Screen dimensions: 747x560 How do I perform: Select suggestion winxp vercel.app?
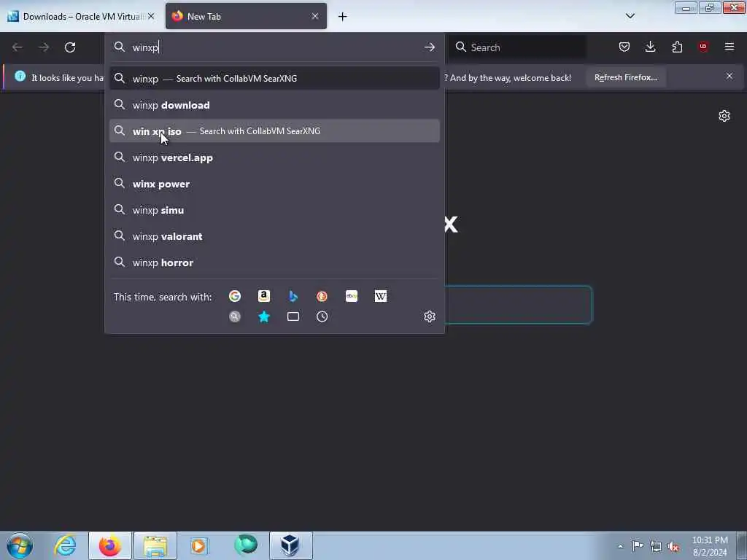[x=274, y=157]
